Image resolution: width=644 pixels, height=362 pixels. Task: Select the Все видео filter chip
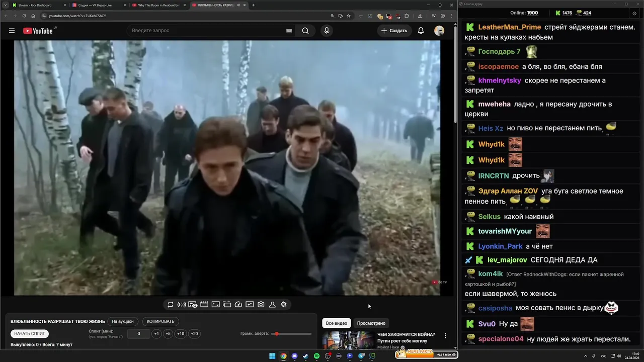(x=337, y=323)
